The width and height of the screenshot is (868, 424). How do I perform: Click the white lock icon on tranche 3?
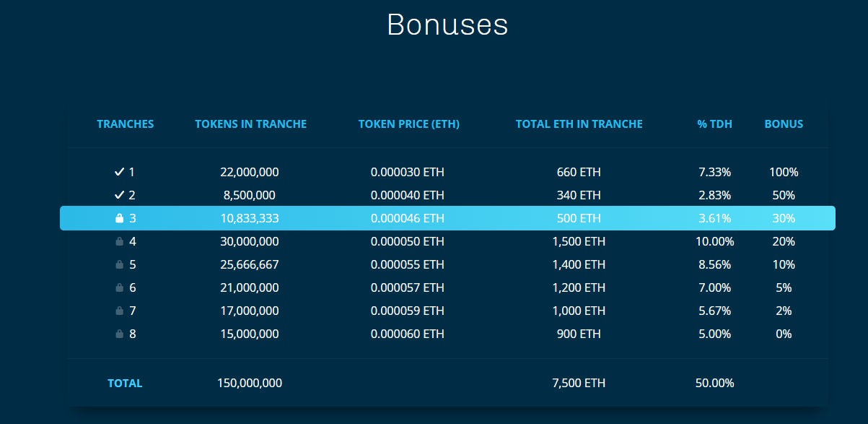pos(120,218)
